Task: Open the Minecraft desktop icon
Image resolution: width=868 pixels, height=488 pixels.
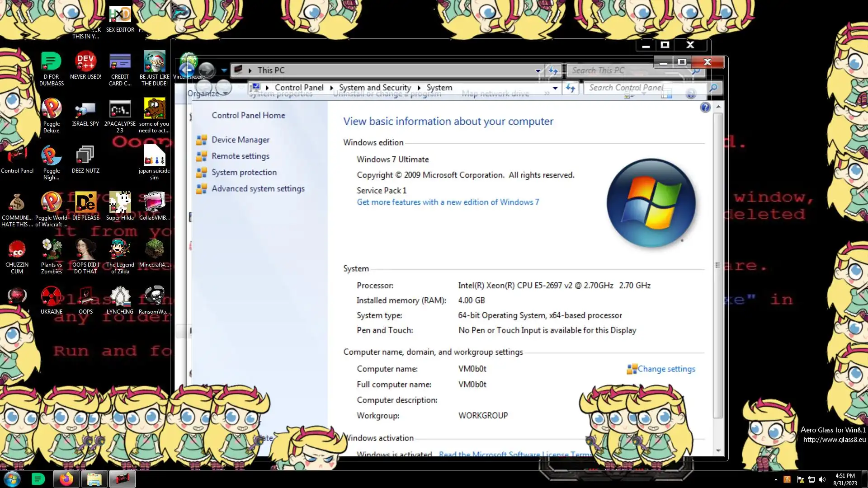Action: 154,251
